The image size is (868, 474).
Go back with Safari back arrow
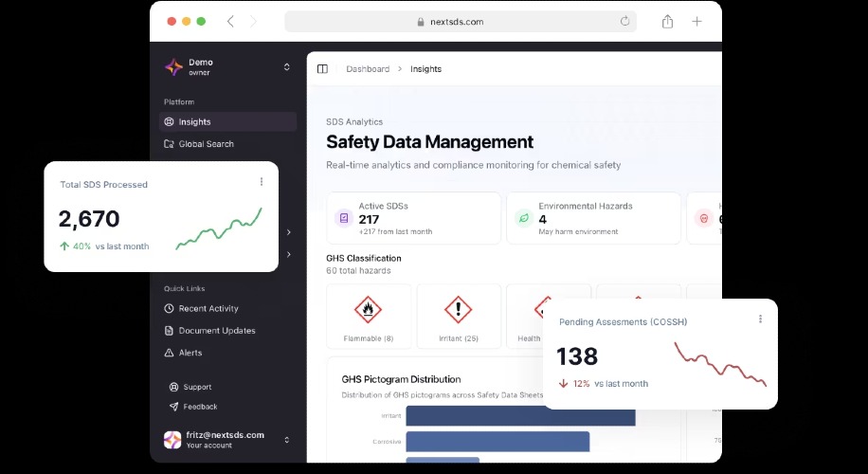pos(230,21)
